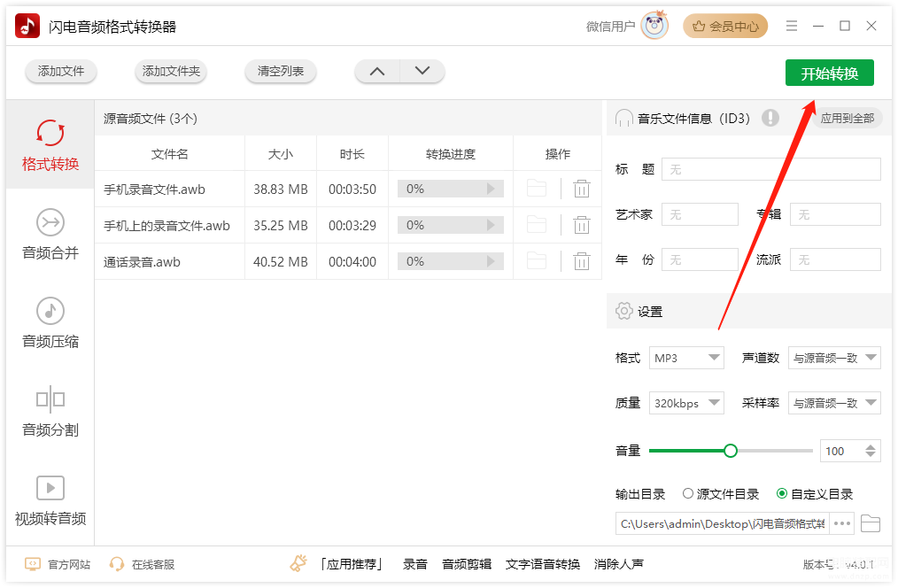898x588 pixels.
Task: Delete 手机上的录音文件.awb from the list
Action: tap(581, 225)
